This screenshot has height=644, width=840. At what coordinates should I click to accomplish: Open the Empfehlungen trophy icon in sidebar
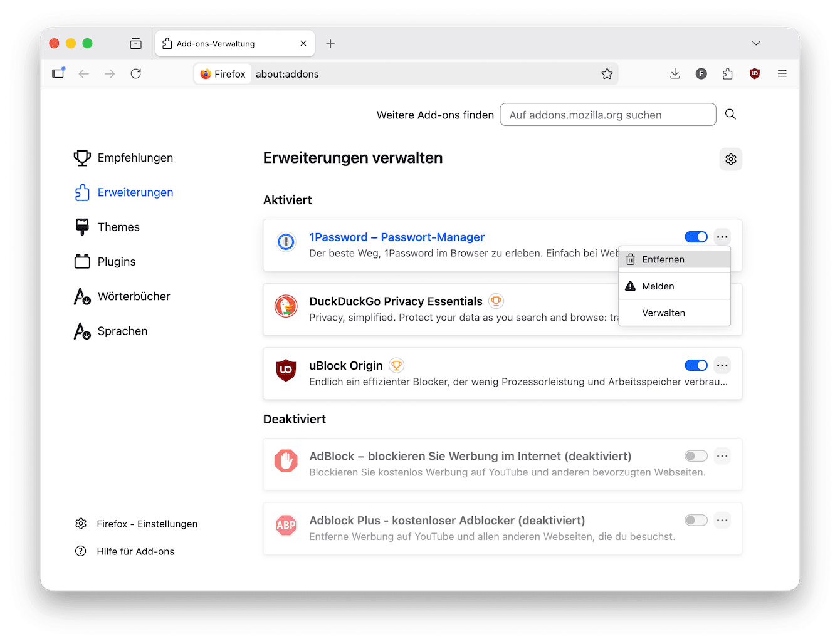(82, 158)
